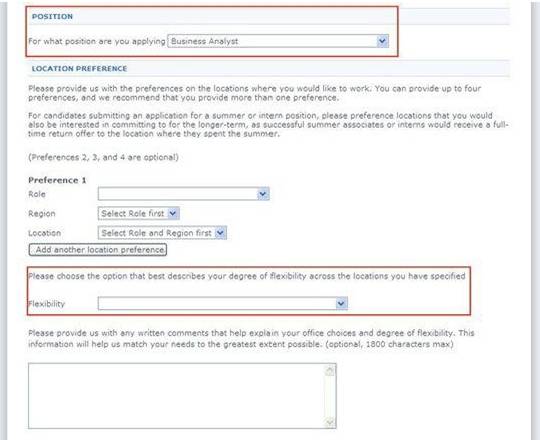Click the arrow icon on the Flexibility dropdown
The image size is (540, 440).
click(x=341, y=303)
